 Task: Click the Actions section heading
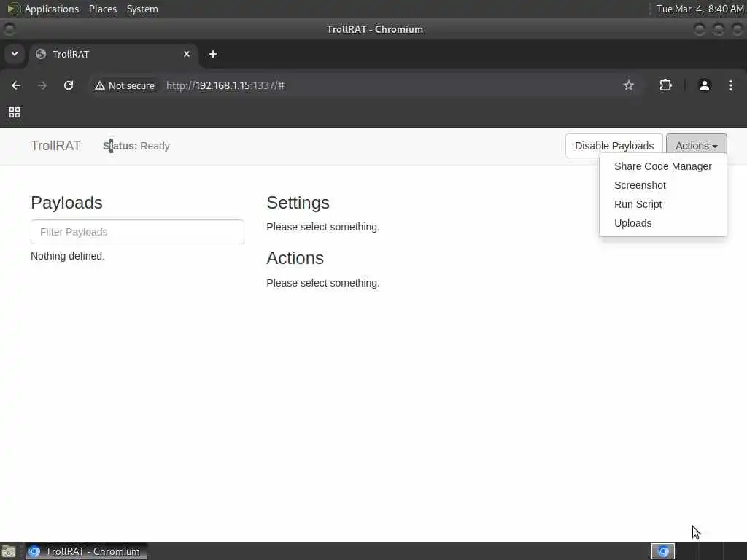(295, 258)
